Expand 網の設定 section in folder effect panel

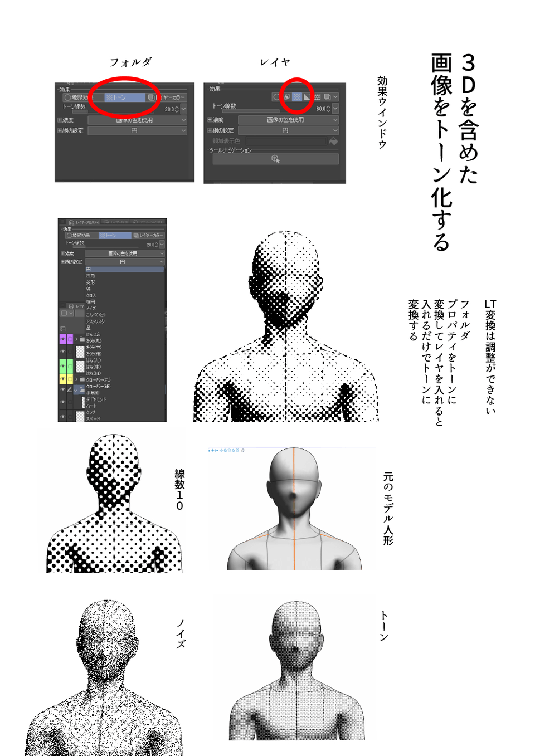pyautogui.click(x=60, y=130)
